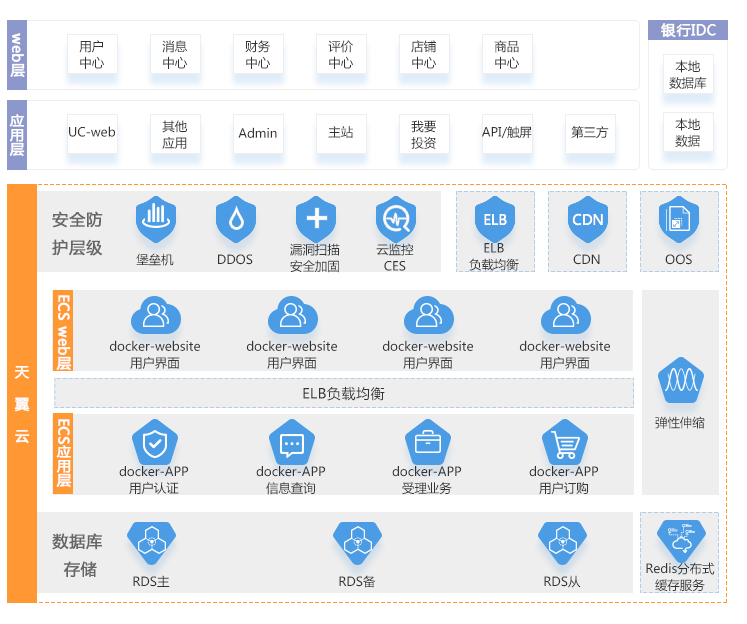This screenshot has width=747, height=624.
Task: Click the Redis分布式缓存服务 icon
Action: (x=681, y=541)
